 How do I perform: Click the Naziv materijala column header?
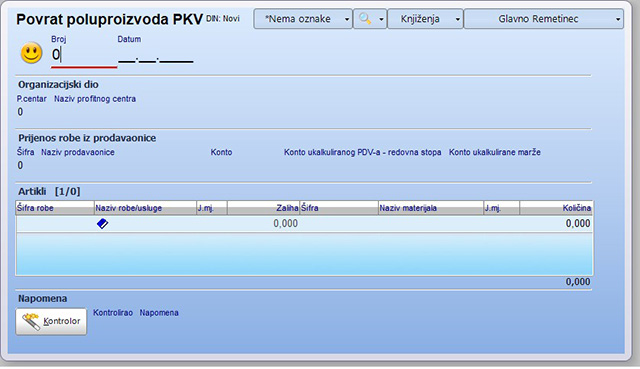pyautogui.click(x=431, y=208)
